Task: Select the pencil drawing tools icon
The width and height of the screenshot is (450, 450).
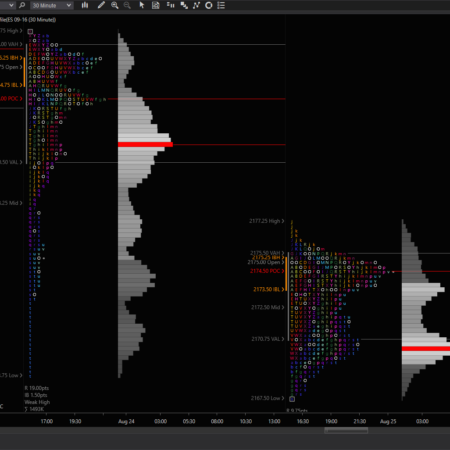Action: pyautogui.click(x=101, y=5)
